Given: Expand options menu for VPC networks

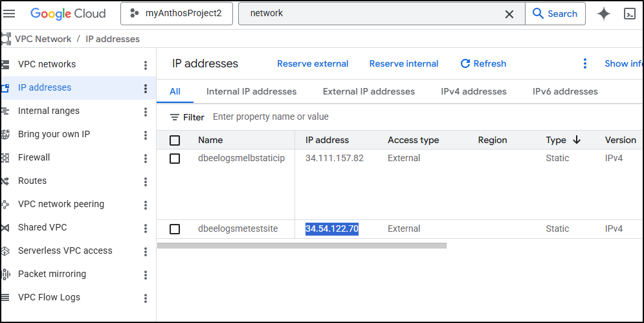Looking at the screenshot, I should 146,65.
